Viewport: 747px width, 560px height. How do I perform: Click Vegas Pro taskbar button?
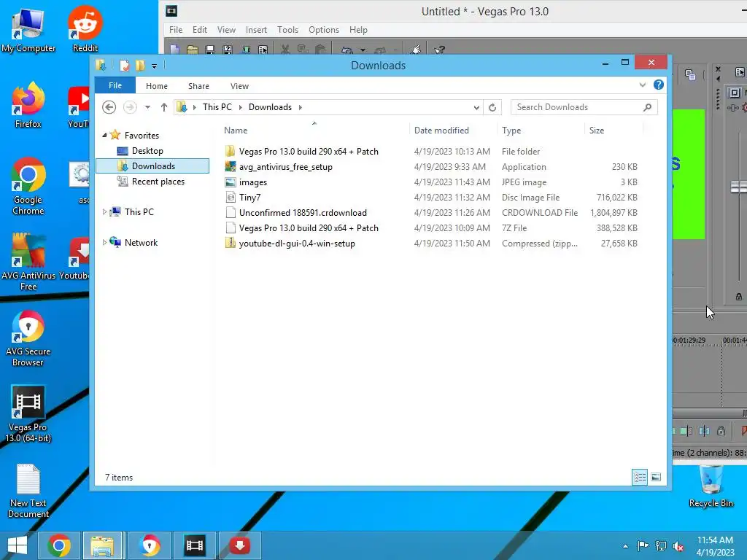[194, 545]
